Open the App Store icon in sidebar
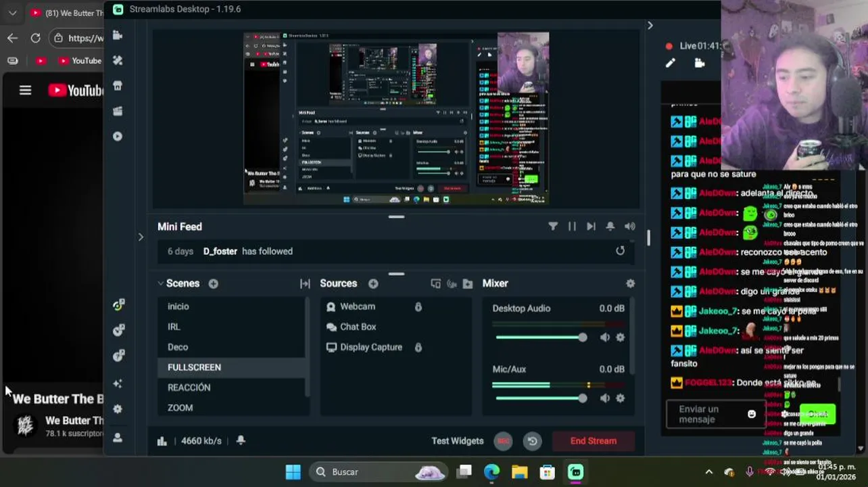 (118, 86)
